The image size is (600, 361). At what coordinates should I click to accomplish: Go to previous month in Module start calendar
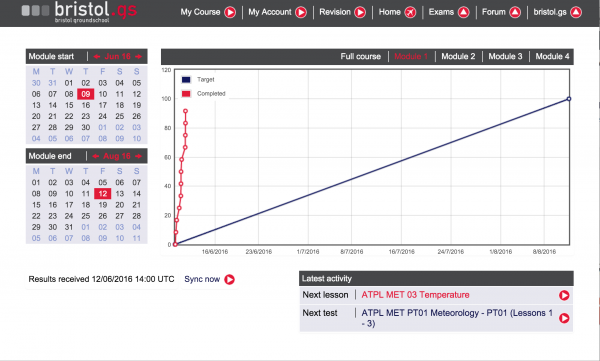[96, 56]
